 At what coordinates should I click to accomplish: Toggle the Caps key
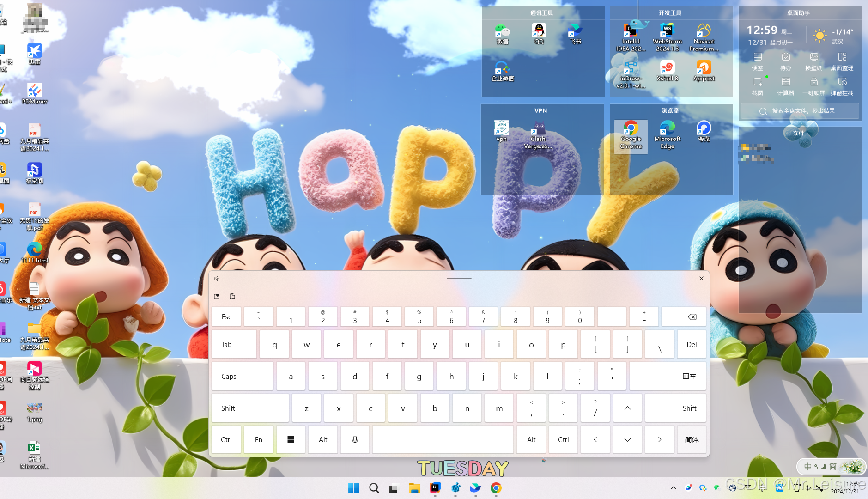pos(242,376)
